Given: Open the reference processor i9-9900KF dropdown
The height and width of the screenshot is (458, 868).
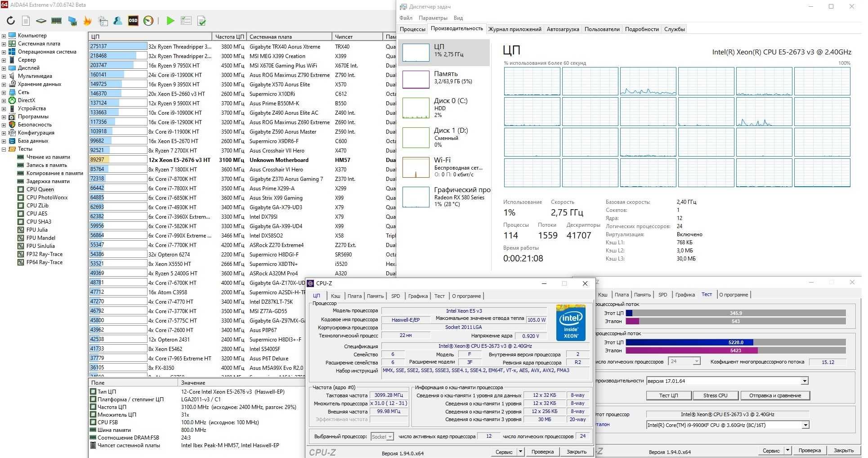Looking at the screenshot, I should coord(805,425).
